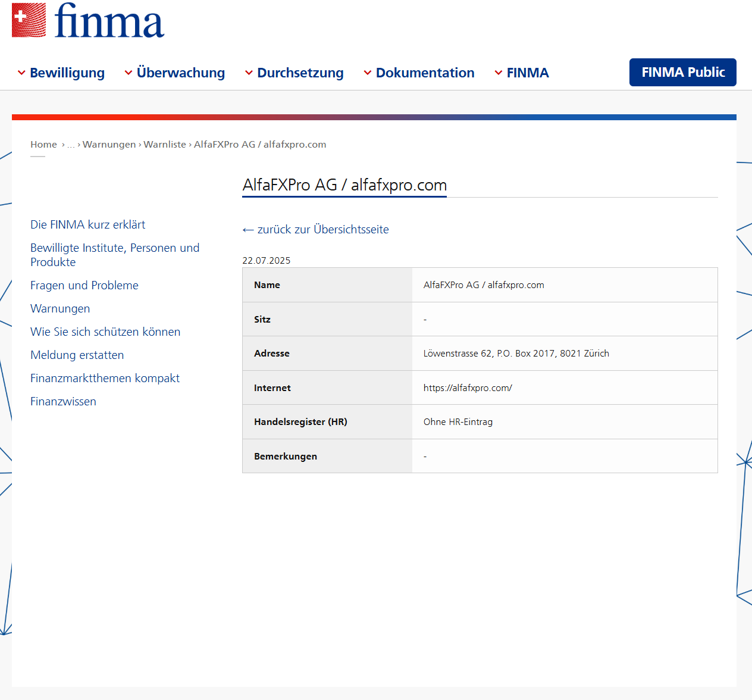Open Finanzmarktthemen kompakt sidebar link

(105, 378)
